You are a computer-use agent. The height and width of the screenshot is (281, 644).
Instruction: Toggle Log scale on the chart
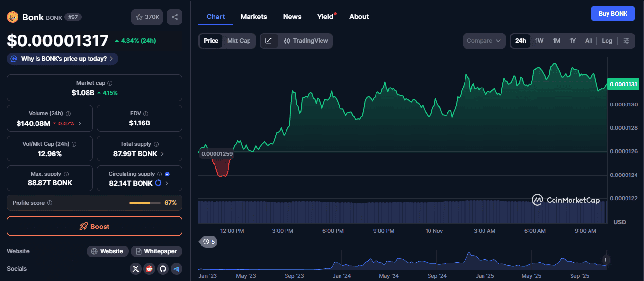[607, 41]
